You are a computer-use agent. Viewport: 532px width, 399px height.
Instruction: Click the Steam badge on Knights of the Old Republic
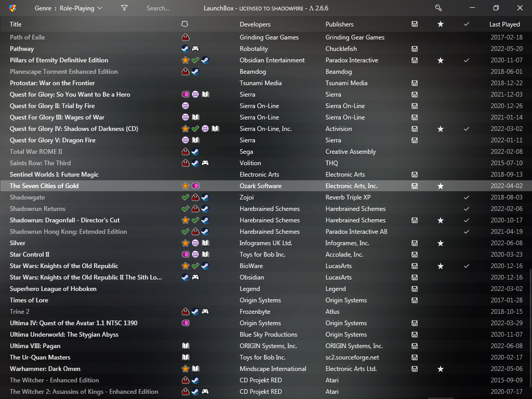205,265
